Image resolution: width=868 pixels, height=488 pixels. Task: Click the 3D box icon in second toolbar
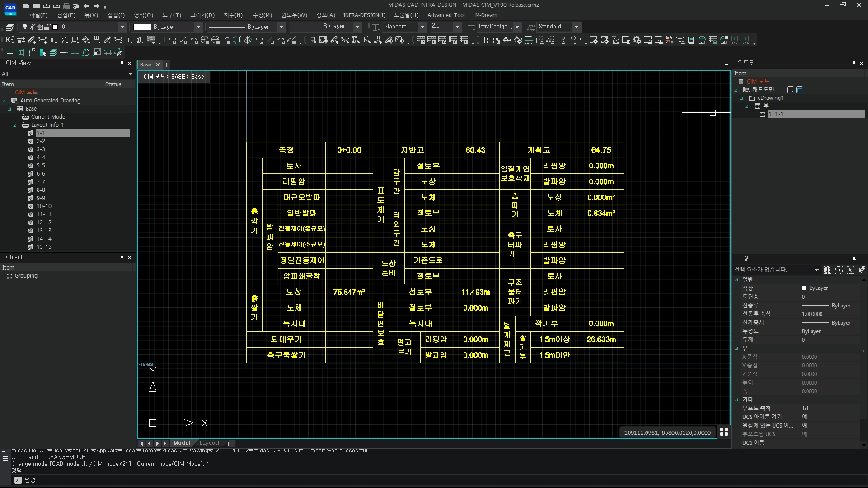pyautogui.click(x=238, y=40)
